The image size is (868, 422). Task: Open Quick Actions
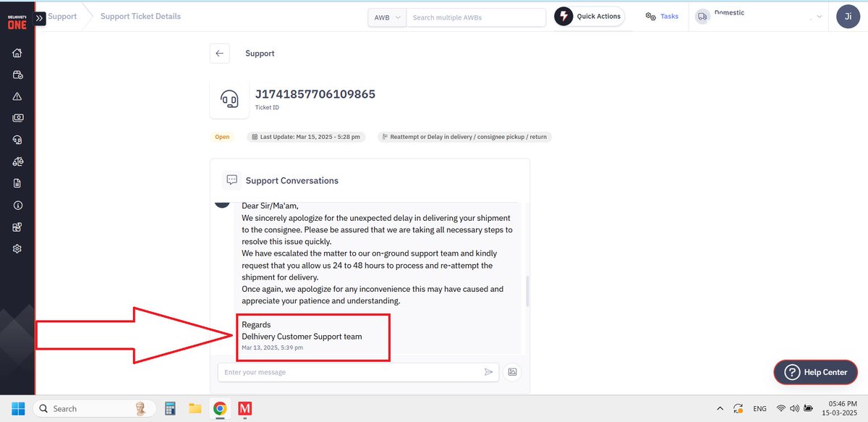coord(589,17)
